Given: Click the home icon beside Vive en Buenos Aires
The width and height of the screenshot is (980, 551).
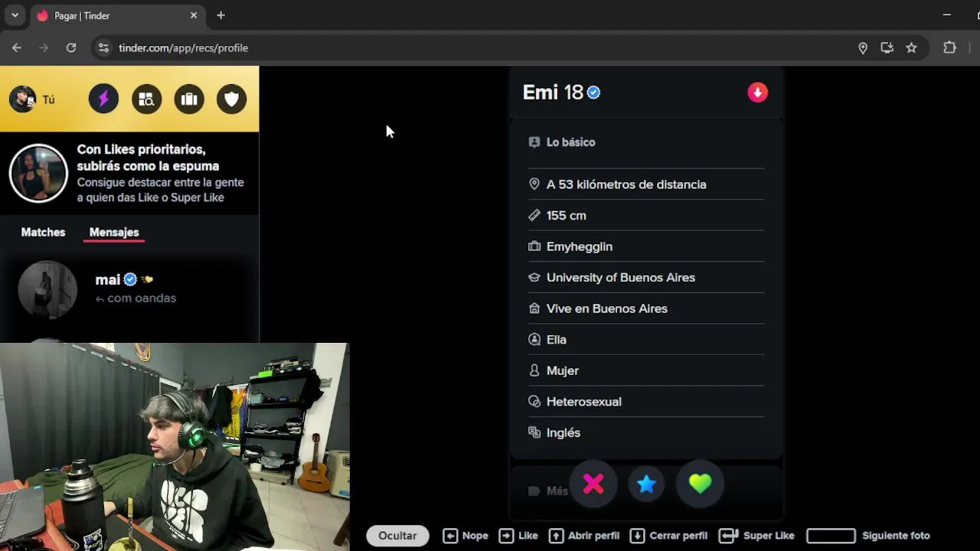Looking at the screenshot, I should 534,308.
